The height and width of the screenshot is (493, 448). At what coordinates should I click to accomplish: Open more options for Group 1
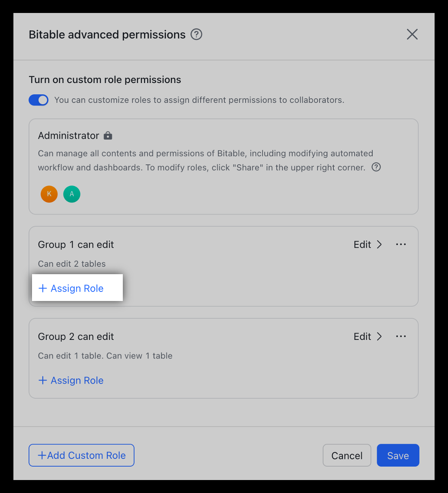[401, 244]
